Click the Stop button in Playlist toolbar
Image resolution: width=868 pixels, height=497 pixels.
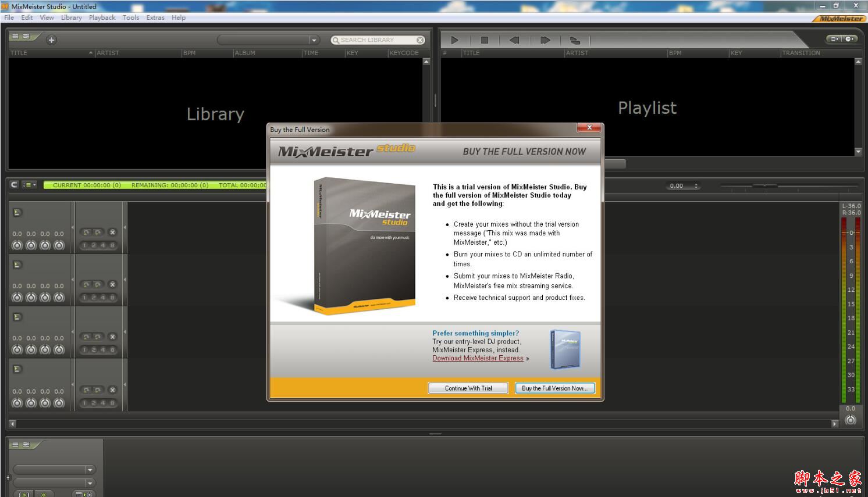[485, 40]
